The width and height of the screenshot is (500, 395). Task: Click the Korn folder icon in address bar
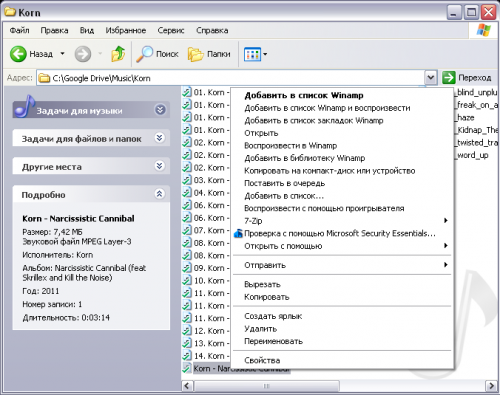point(44,78)
